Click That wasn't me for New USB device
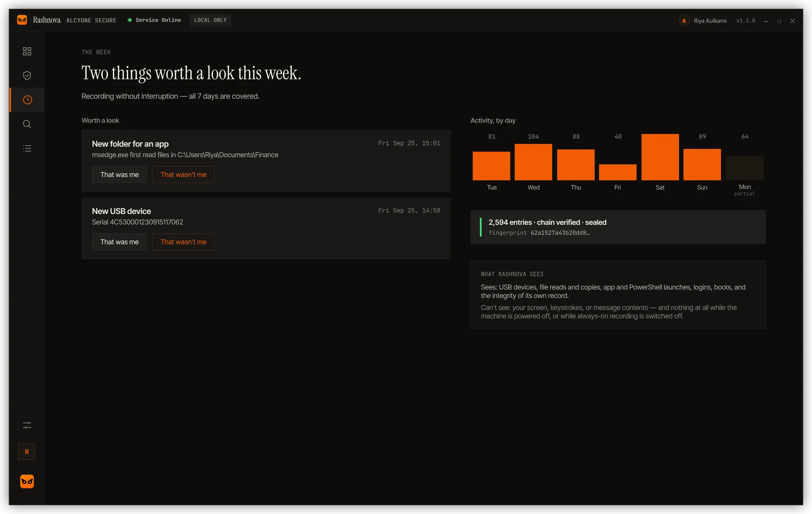The image size is (812, 514). click(184, 242)
